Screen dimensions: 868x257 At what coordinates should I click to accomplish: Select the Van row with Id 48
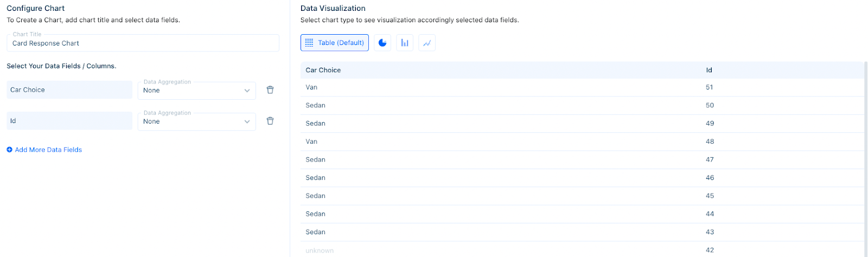(582, 142)
